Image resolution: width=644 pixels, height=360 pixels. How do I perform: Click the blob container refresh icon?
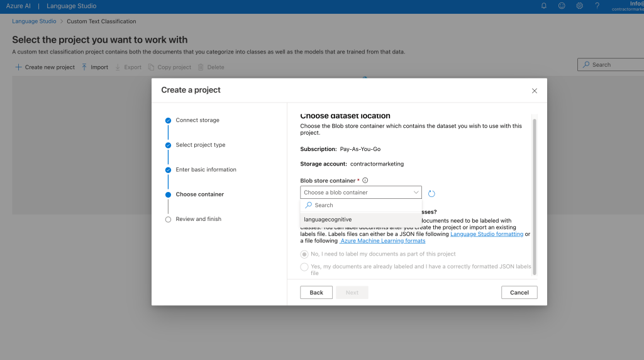pyautogui.click(x=431, y=194)
